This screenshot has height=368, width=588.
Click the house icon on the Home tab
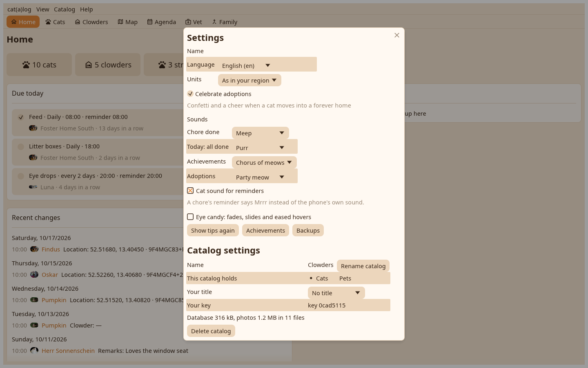(x=14, y=22)
